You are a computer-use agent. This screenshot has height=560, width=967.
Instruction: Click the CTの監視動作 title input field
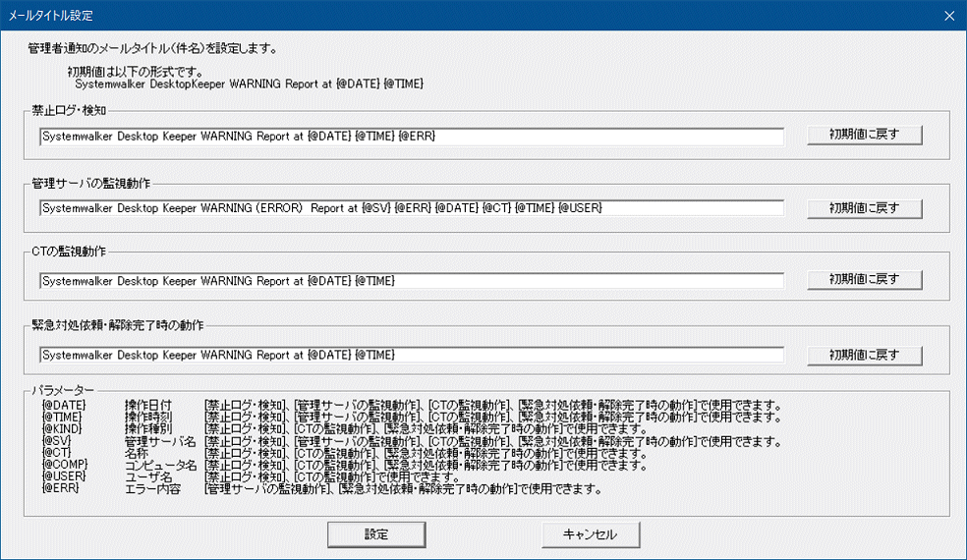[412, 281]
